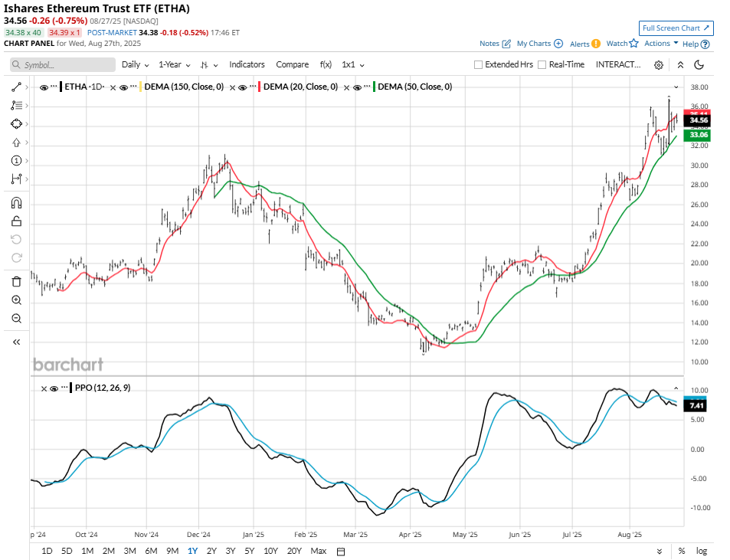
Task: Select the Max range tab
Action: (319, 551)
